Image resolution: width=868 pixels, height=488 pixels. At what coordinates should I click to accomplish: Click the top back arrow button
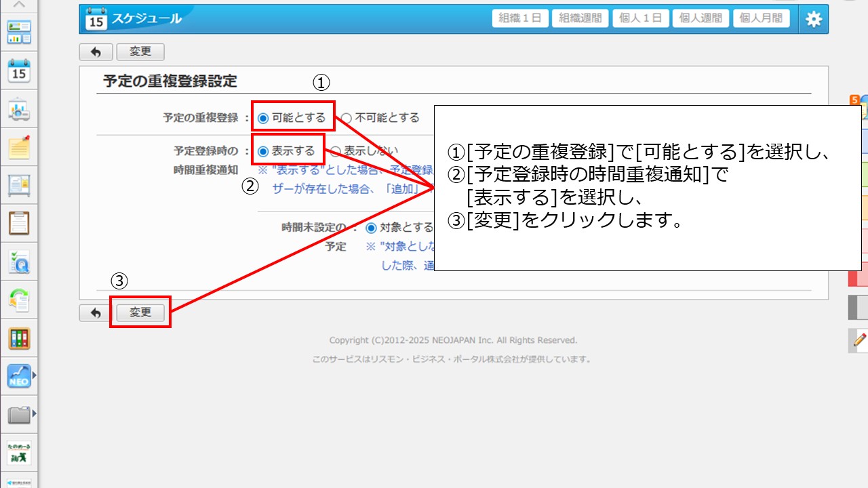point(96,52)
